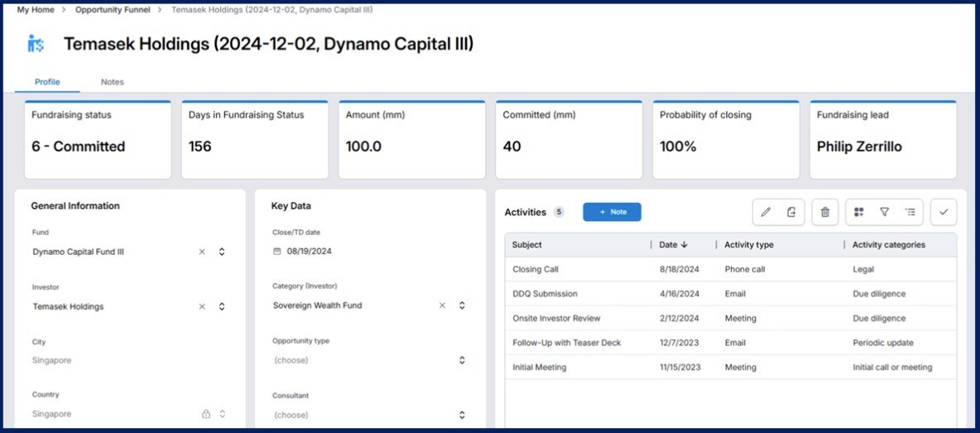The height and width of the screenshot is (433, 980).
Task: Click the Legal category cell
Action: pyautogui.click(x=863, y=269)
